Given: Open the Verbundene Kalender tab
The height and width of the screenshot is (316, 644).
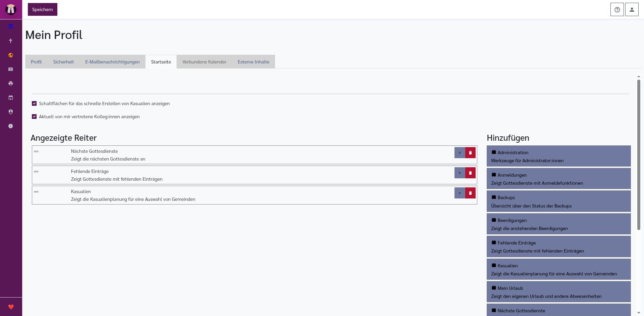Looking at the screenshot, I should [204, 62].
